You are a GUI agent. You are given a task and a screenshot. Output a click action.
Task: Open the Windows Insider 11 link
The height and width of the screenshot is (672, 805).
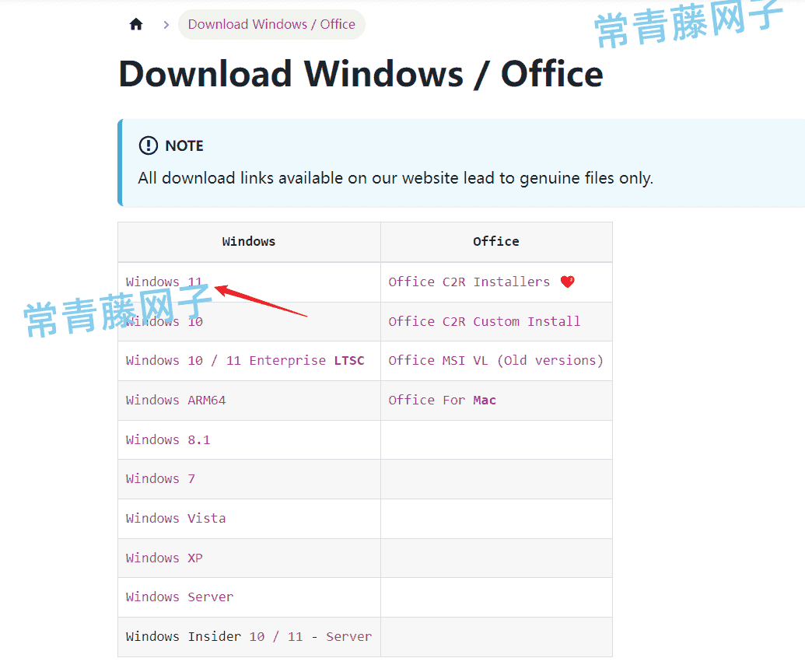coord(296,636)
